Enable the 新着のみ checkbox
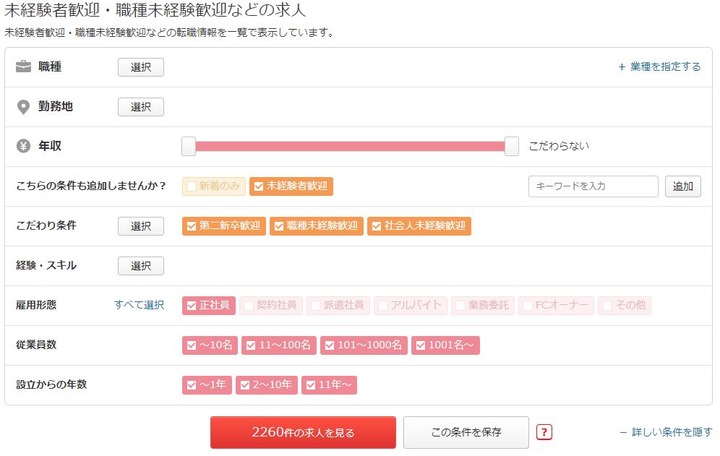The width and height of the screenshot is (720, 456). tap(214, 186)
